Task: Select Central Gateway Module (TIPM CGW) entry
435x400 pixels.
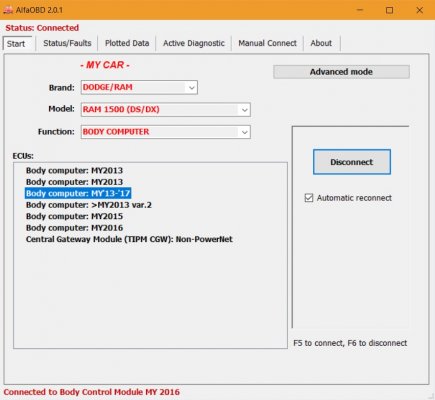Action: click(129, 239)
